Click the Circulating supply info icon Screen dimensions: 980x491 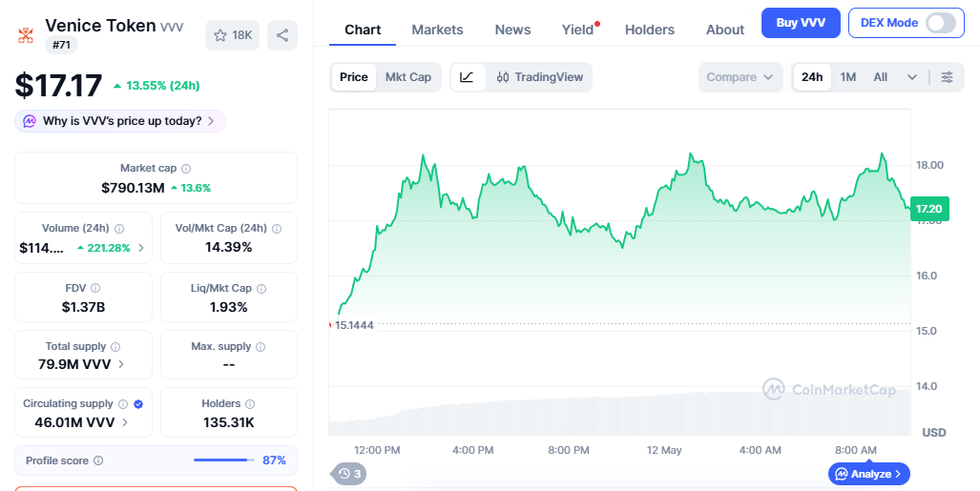[x=123, y=404]
